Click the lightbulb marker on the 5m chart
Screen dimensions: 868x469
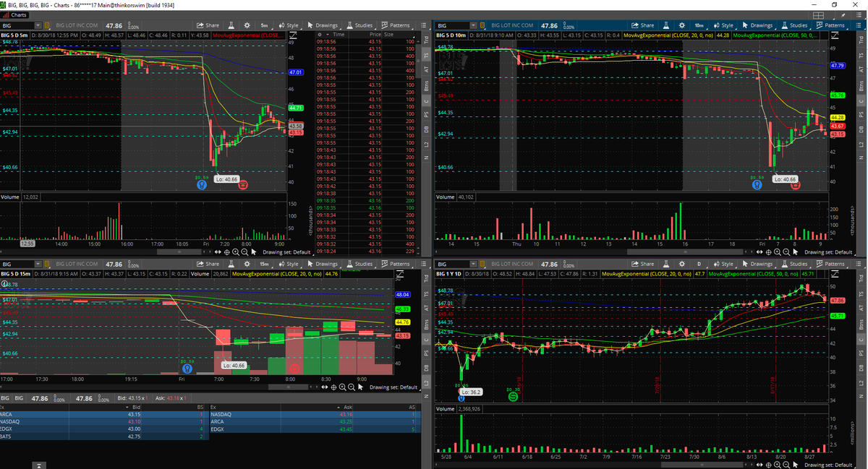[203, 184]
